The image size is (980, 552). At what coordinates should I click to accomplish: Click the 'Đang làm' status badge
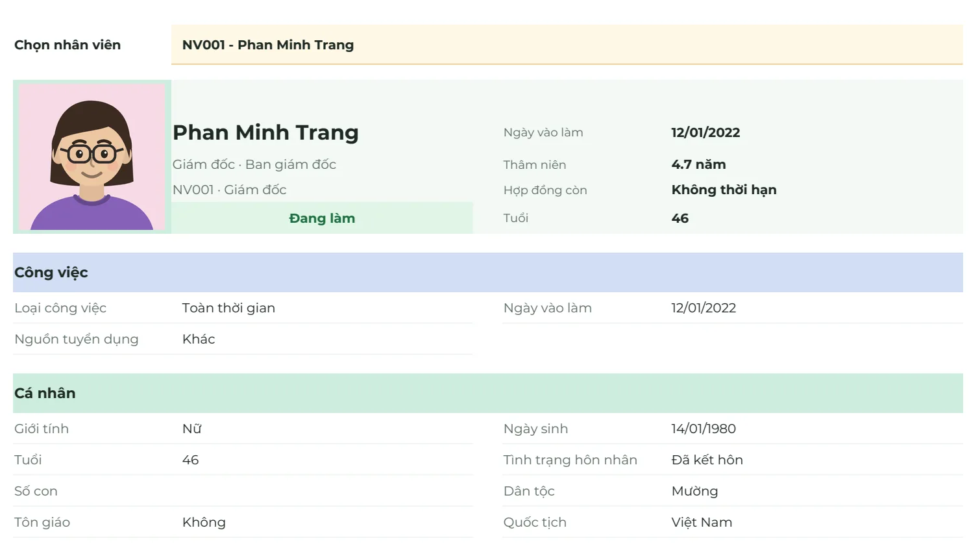(322, 218)
